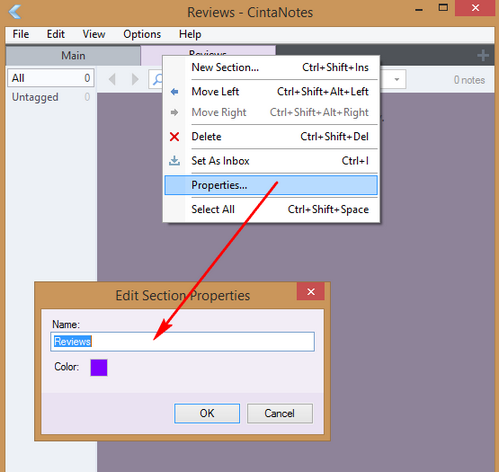Open the Options menu
Image resolution: width=499 pixels, height=472 pixels.
pyautogui.click(x=142, y=34)
